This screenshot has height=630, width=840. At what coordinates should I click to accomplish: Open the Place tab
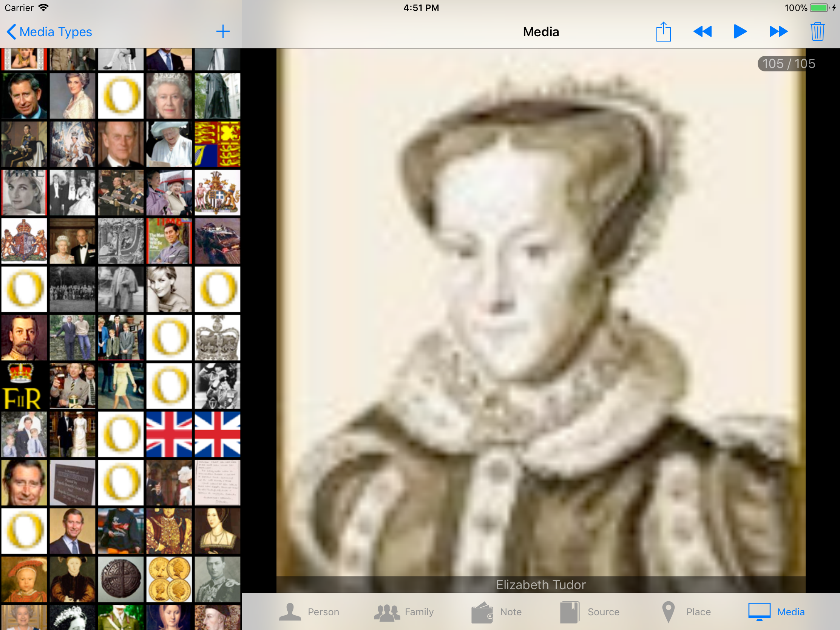[x=686, y=612]
